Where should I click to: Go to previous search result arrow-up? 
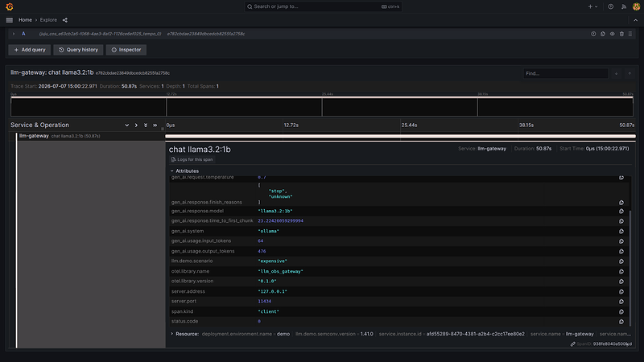point(630,73)
